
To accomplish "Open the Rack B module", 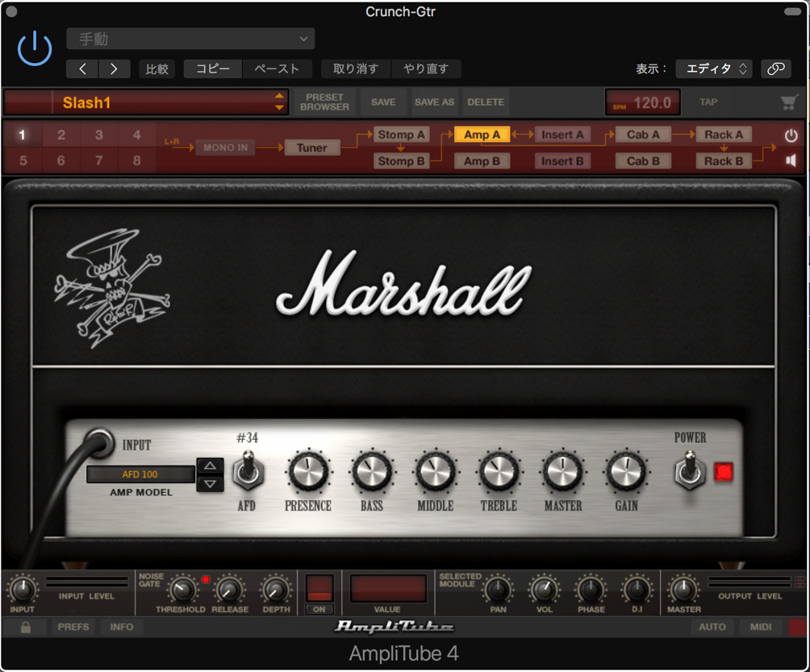I will 723,161.
